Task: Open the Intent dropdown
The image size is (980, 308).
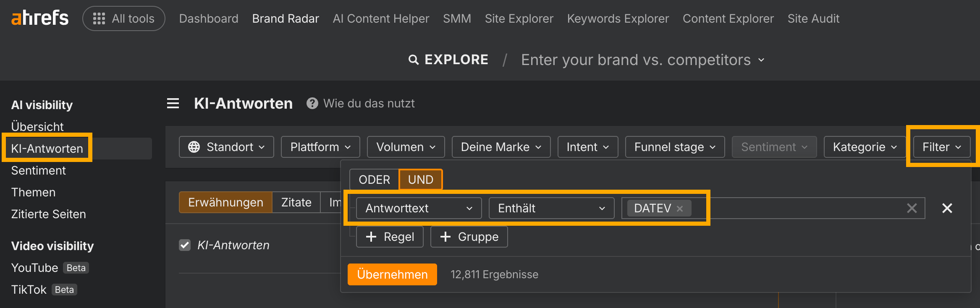Action: coord(587,147)
